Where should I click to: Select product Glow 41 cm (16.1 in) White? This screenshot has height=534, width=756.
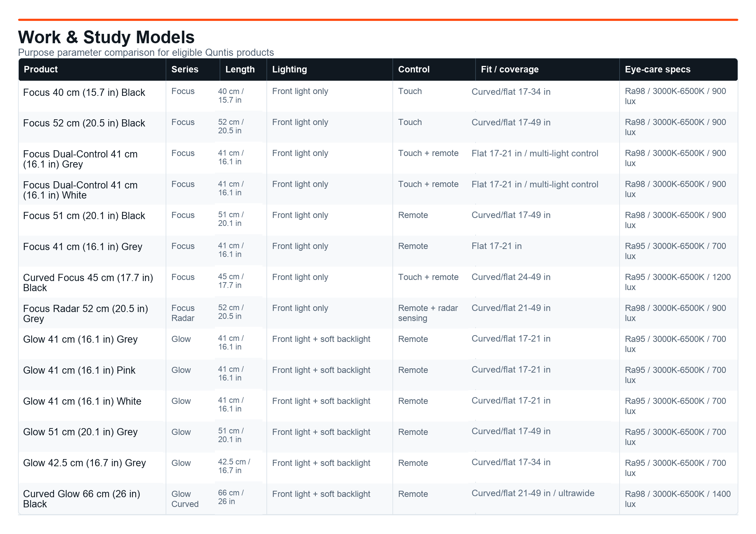click(x=82, y=401)
